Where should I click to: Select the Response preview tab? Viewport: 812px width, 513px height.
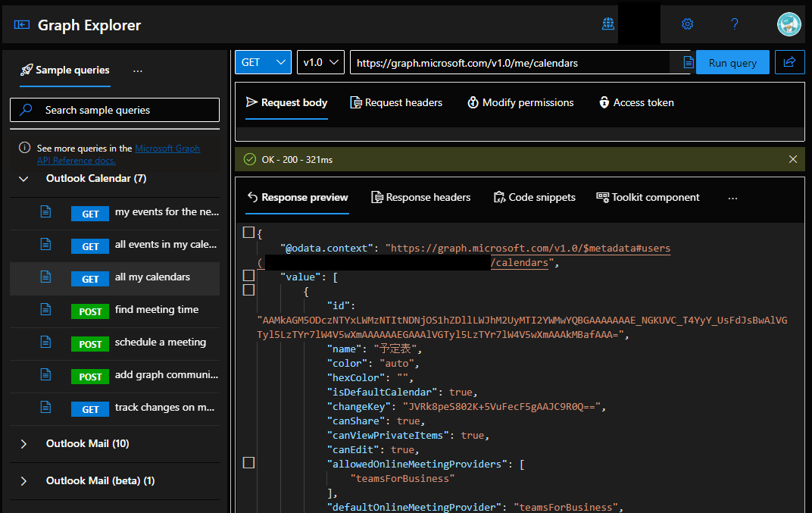click(297, 198)
